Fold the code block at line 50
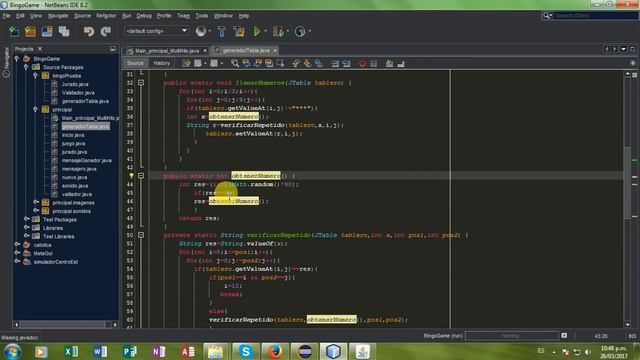Screen dimensions: 640x360 click(141, 235)
